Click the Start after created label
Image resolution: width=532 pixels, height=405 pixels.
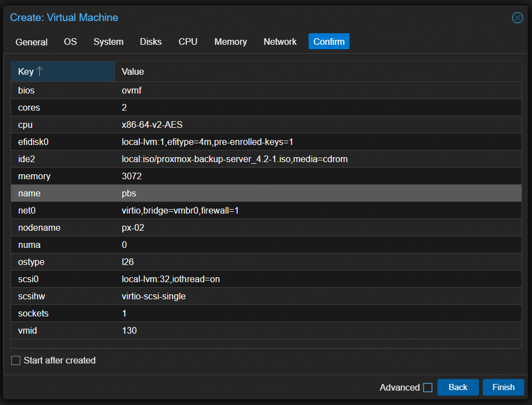pos(60,360)
